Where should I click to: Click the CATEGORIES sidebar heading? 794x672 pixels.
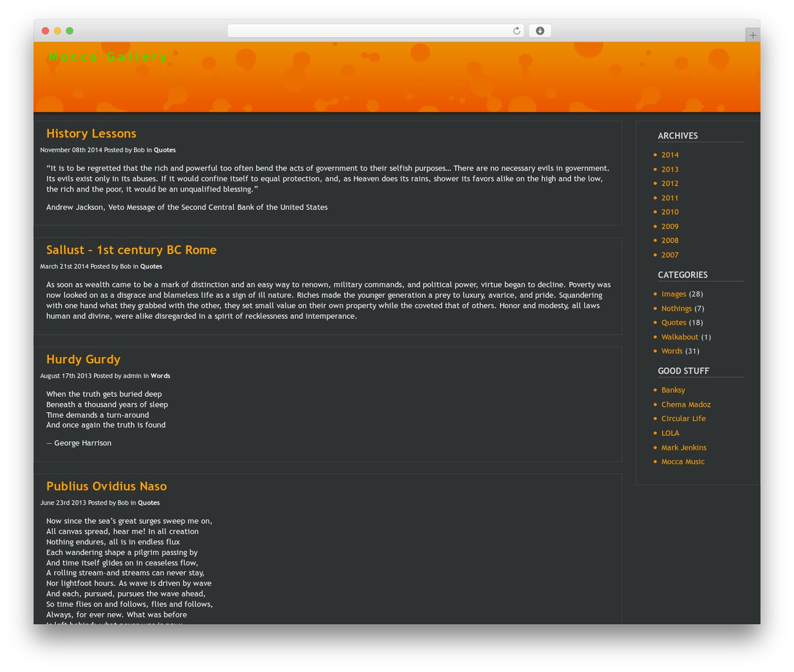pos(683,275)
